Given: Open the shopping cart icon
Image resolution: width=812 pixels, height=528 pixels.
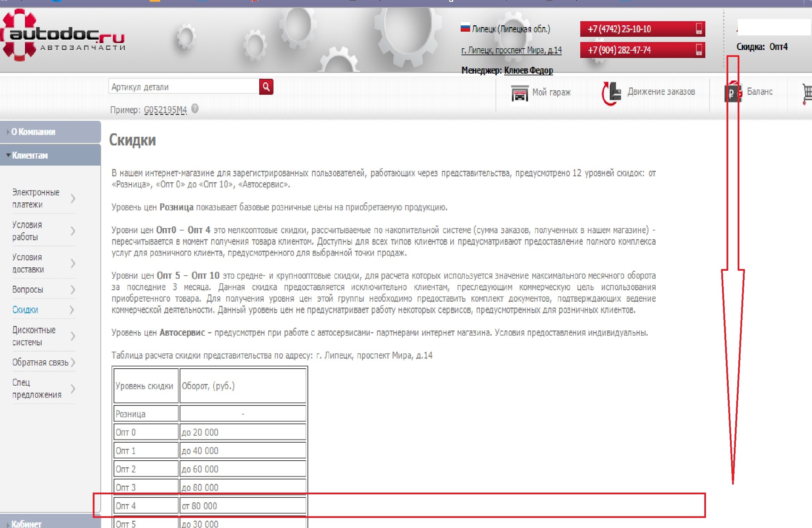Looking at the screenshot, I should 807,94.
